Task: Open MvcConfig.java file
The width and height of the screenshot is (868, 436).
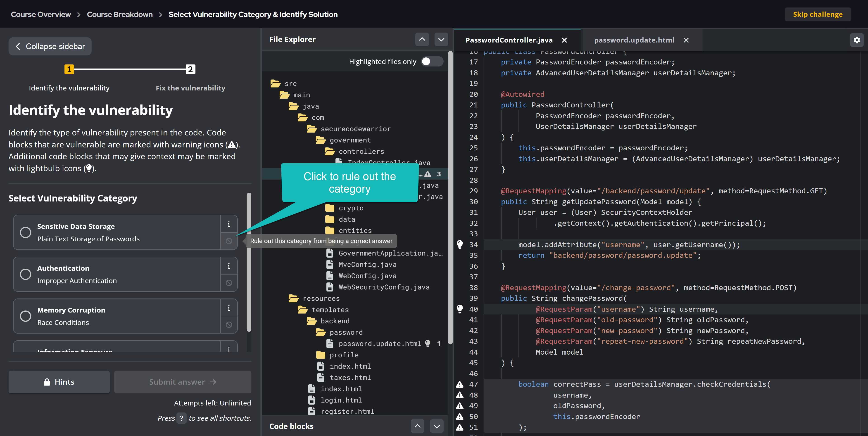Action: click(x=361, y=265)
